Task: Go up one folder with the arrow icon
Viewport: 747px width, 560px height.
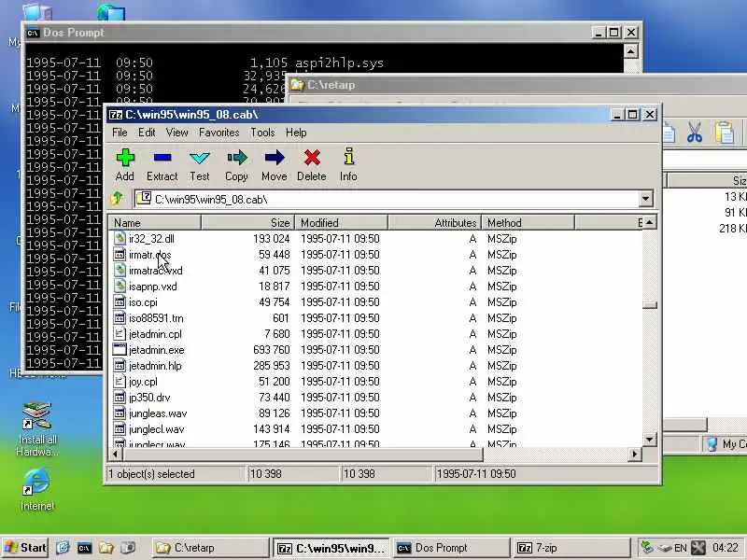Action: pyautogui.click(x=117, y=198)
